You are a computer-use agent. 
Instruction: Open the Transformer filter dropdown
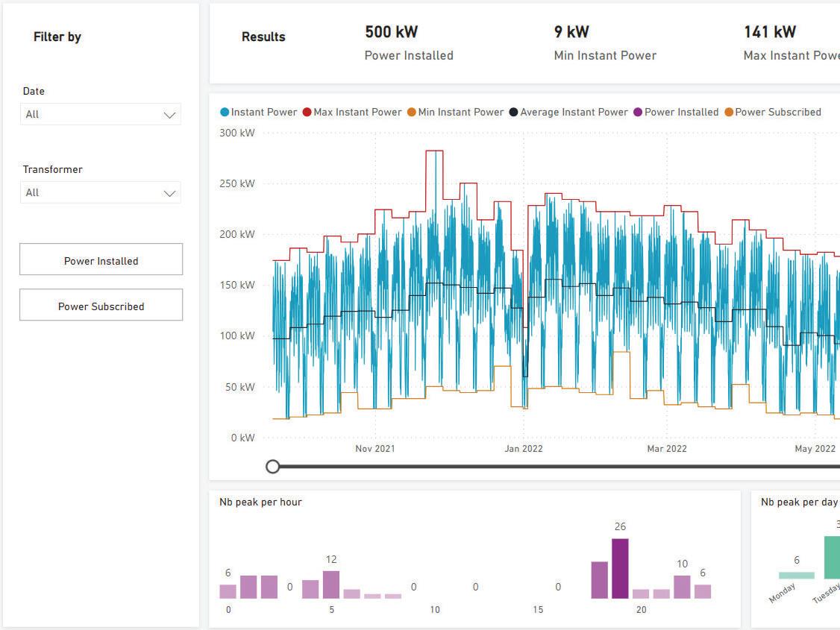[100, 192]
